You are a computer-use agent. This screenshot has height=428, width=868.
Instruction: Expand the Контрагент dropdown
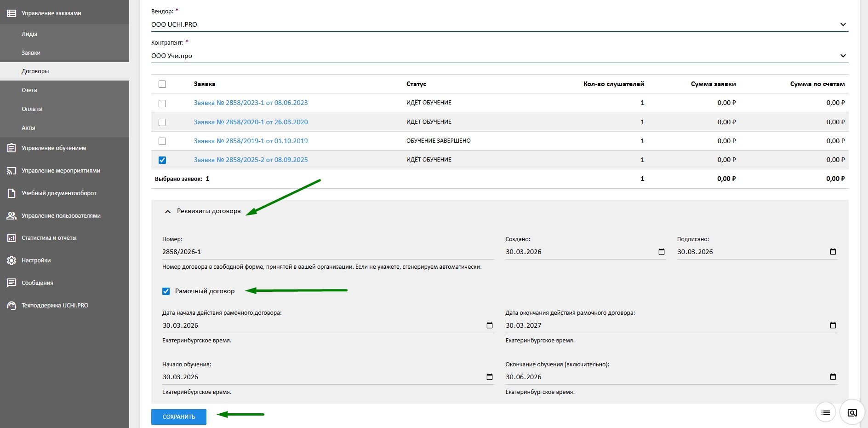click(843, 56)
